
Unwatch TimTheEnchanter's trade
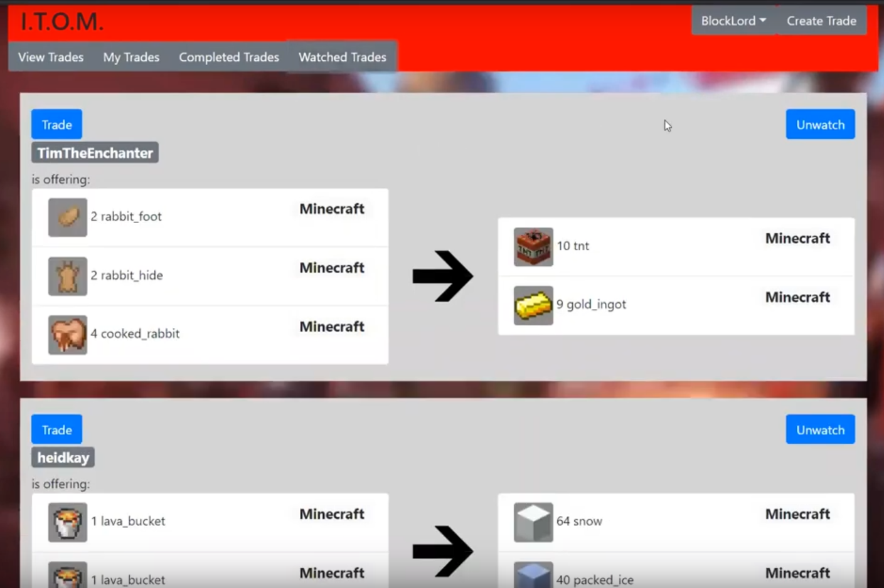(820, 125)
